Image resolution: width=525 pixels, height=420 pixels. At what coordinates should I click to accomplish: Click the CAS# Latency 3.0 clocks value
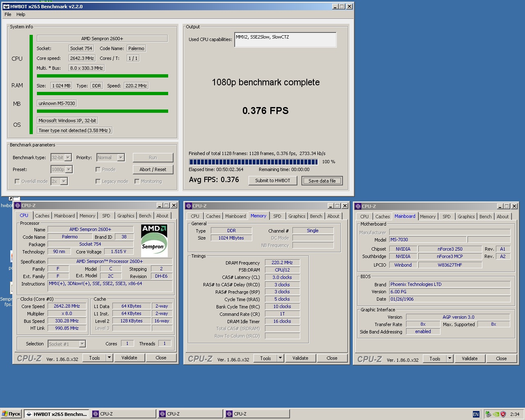282,277
